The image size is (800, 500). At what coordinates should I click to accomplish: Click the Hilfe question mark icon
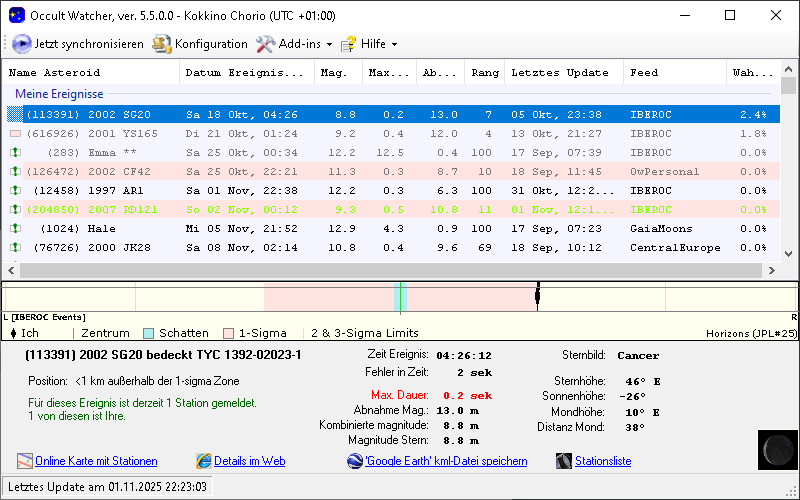click(348, 44)
